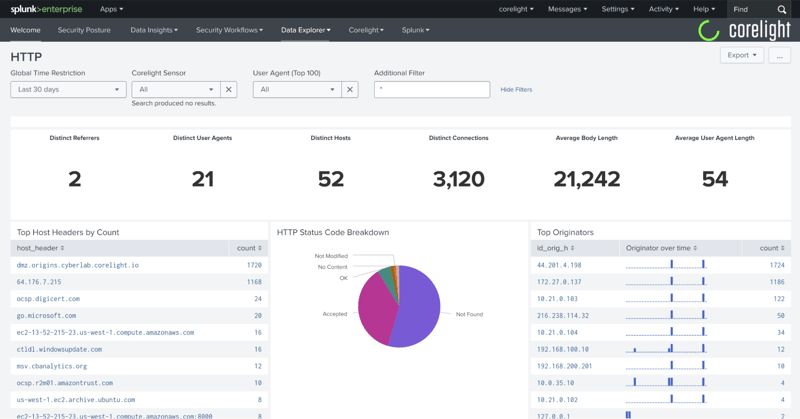Clear the User Agent filter with X
Screen dimensions: 800x419
[x=350, y=90]
